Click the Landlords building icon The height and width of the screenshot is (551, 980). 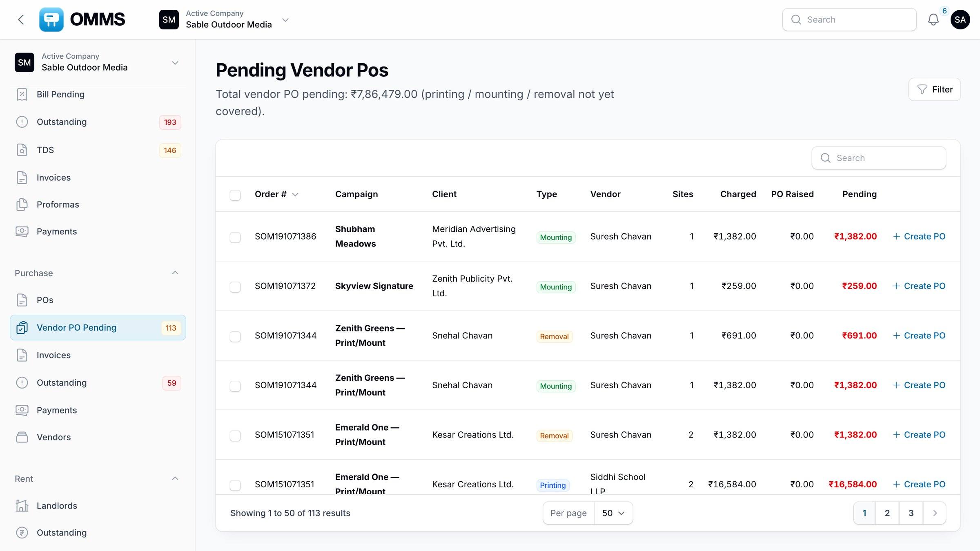click(22, 506)
